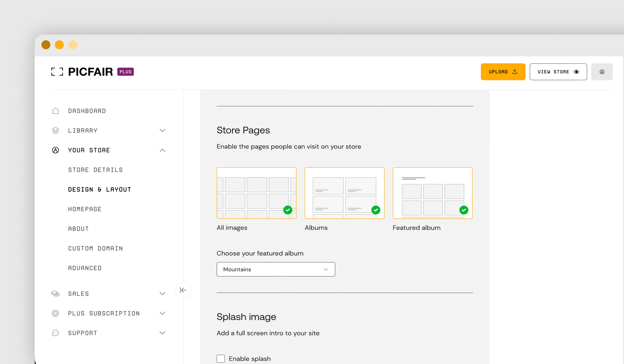Click the View Store button

(x=558, y=72)
